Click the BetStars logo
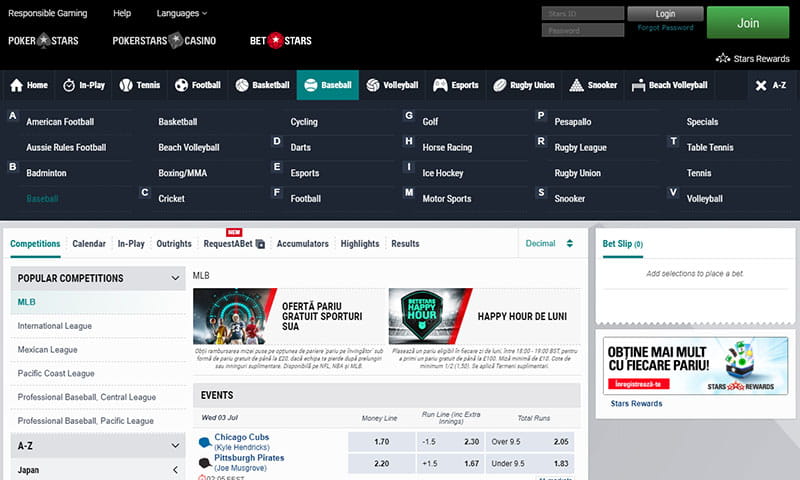800x480 pixels. [x=281, y=40]
